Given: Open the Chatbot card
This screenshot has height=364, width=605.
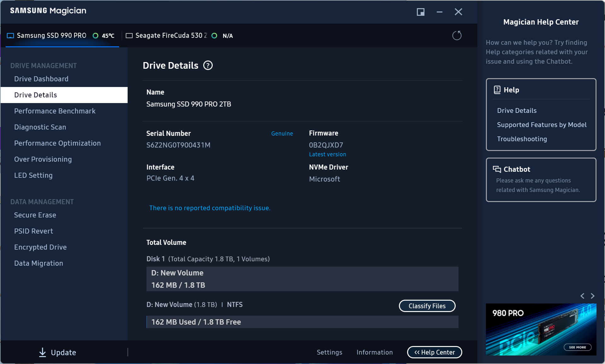Looking at the screenshot, I should click(x=541, y=180).
